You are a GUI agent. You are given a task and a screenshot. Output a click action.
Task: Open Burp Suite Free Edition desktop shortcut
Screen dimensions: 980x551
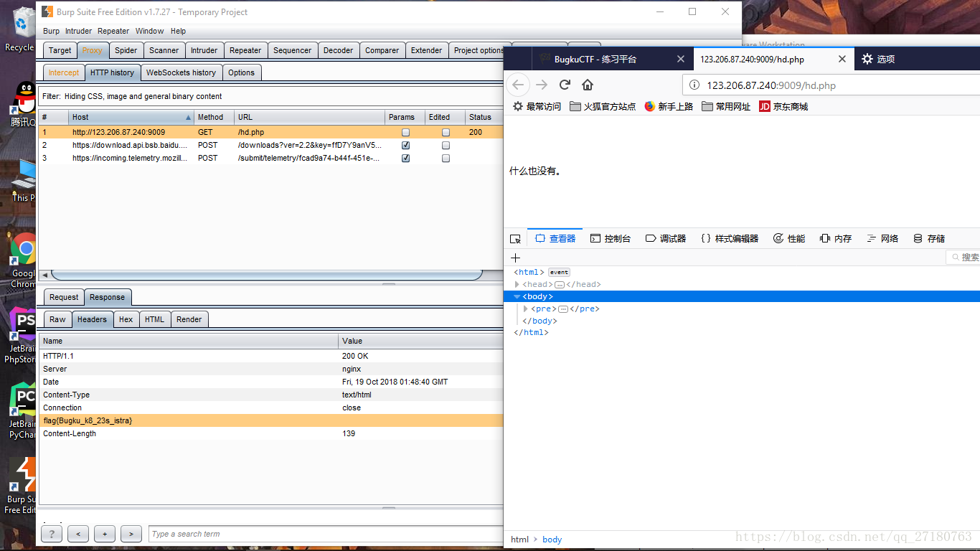(x=22, y=486)
